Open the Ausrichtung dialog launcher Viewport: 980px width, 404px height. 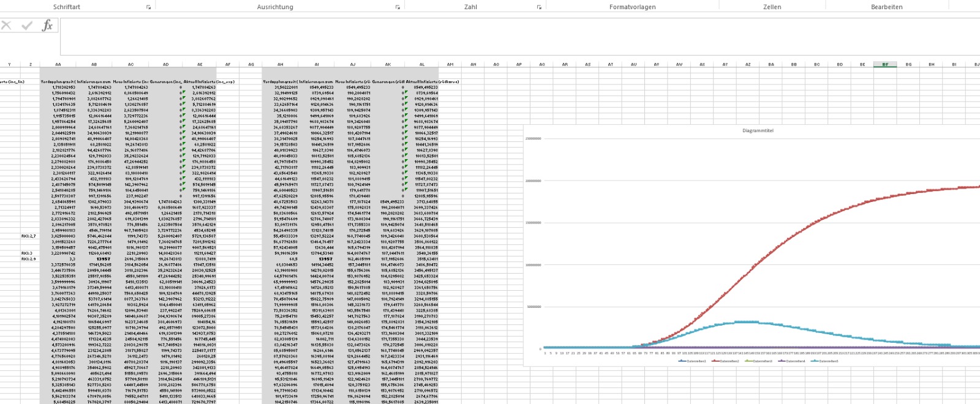point(398,7)
